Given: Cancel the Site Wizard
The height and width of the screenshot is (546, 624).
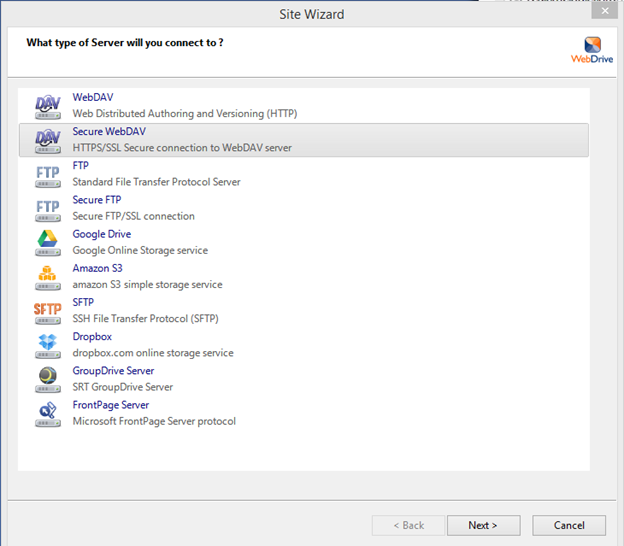Looking at the screenshot, I should click(x=569, y=525).
